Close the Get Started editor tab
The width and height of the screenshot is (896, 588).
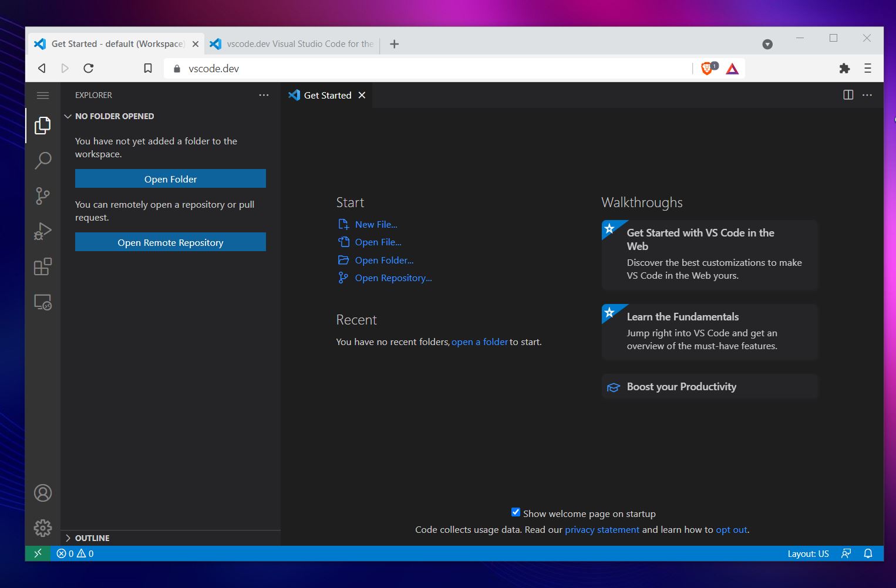[362, 95]
